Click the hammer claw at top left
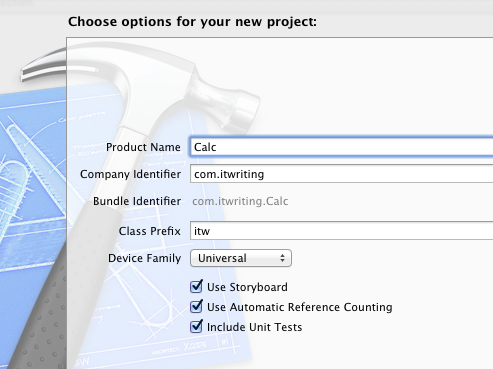Screen dimensions: 493x369 (x=43, y=65)
